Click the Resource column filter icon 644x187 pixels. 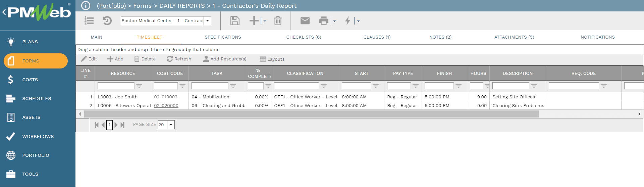click(139, 86)
